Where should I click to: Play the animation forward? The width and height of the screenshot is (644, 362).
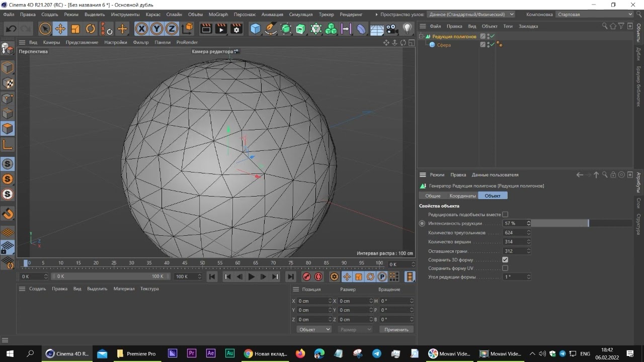(x=251, y=277)
